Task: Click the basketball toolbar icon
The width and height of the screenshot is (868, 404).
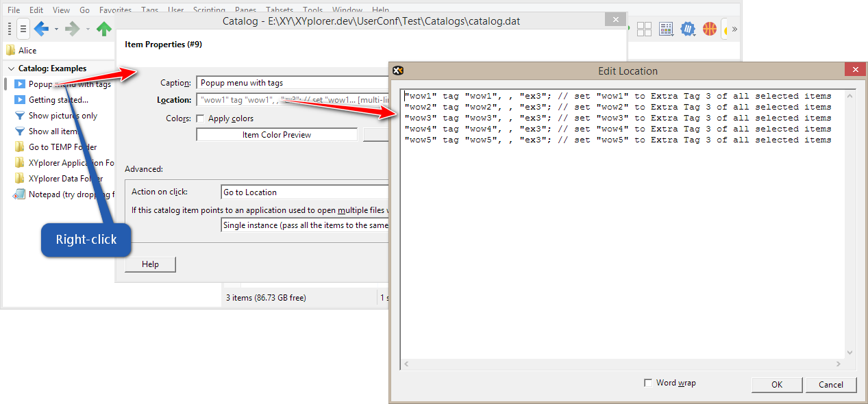Action: pos(709,29)
